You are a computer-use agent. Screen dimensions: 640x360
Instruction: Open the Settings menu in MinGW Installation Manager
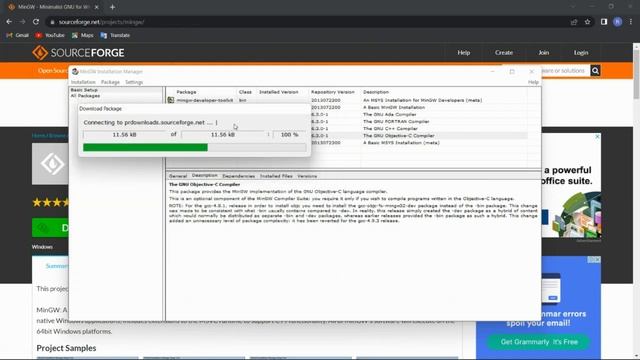click(x=134, y=82)
